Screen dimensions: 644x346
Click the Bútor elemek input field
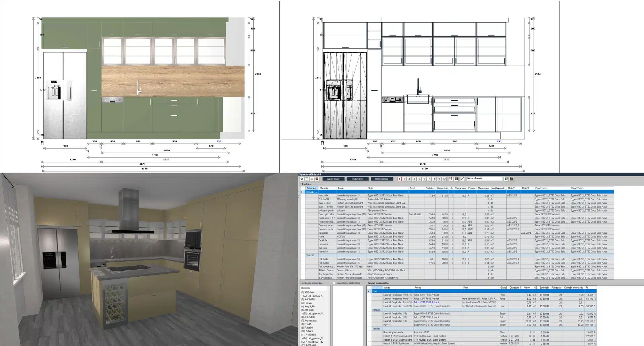[484, 179]
